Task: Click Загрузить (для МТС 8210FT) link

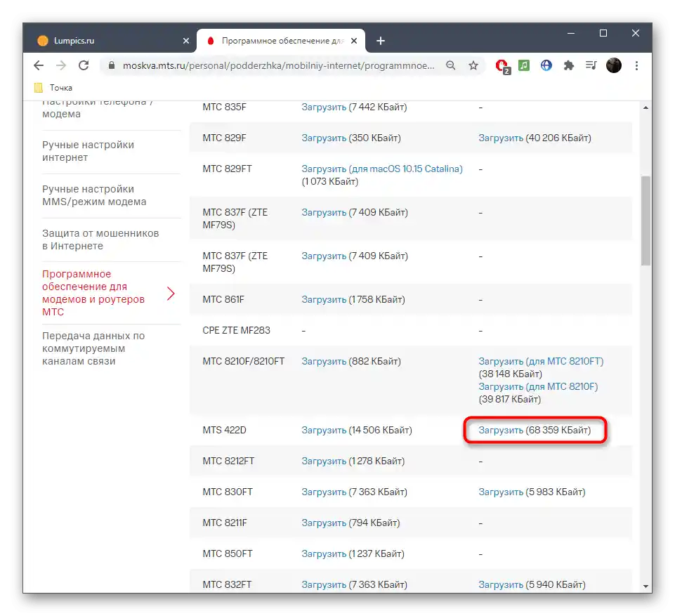Action: pos(541,362)
